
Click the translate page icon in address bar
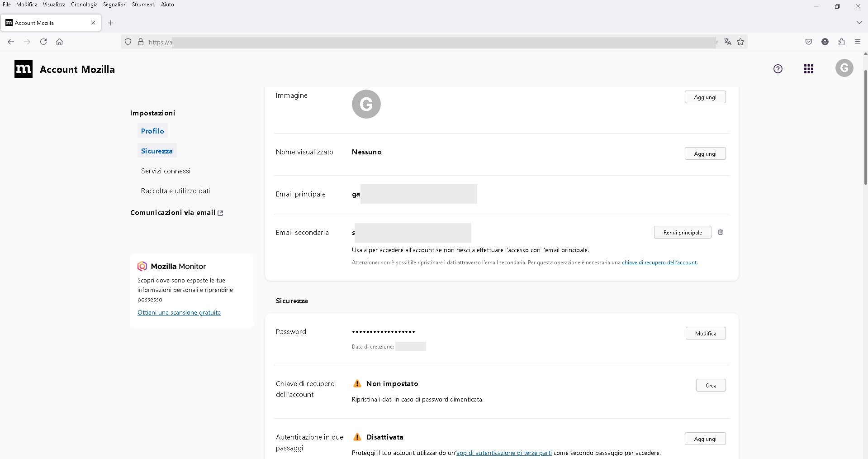(727, 42)
